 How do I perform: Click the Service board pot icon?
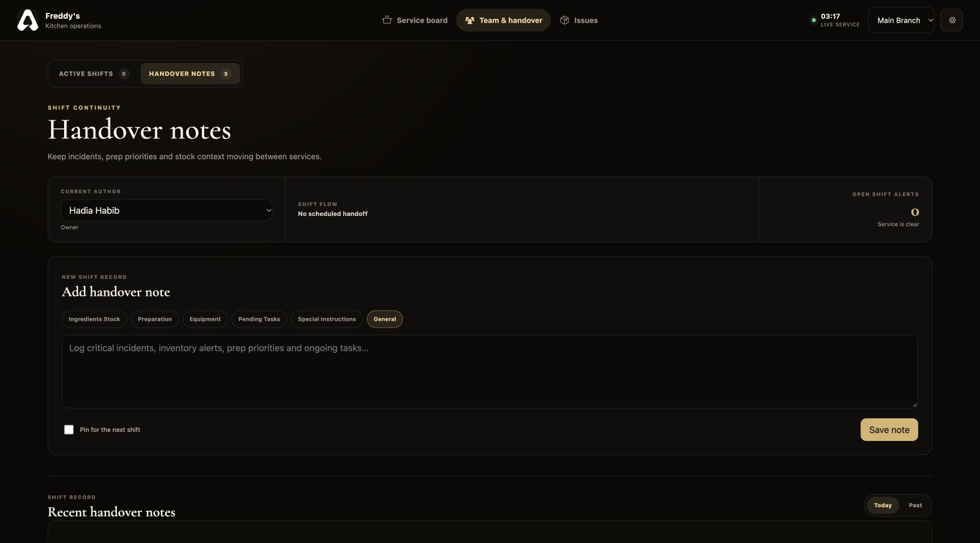coord(387,20)
